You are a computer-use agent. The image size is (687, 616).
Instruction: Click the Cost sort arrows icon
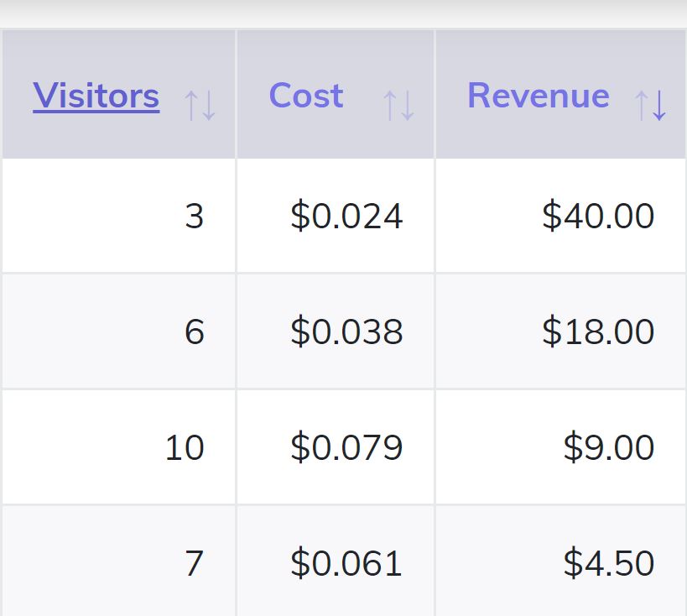tap(398, 105)
